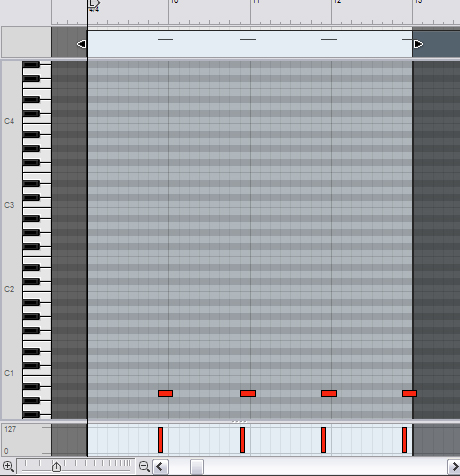Click the first red velocity bar
This screenshot has width=460, height=476.
(x=160, y=440)
